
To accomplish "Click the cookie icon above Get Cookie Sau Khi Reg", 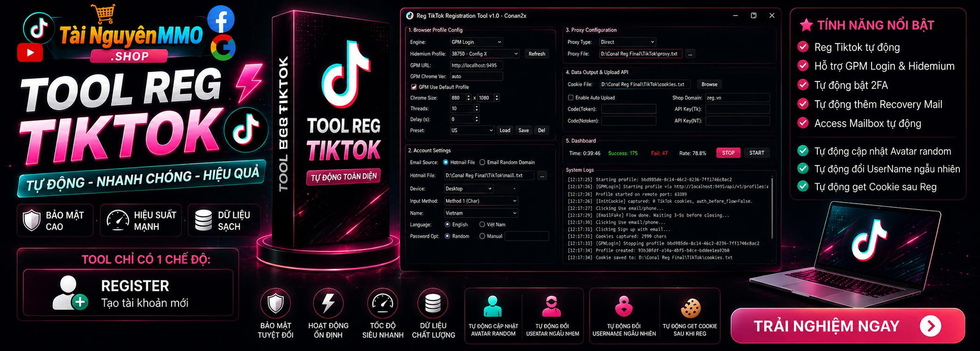I will click(x=691, y=308).
